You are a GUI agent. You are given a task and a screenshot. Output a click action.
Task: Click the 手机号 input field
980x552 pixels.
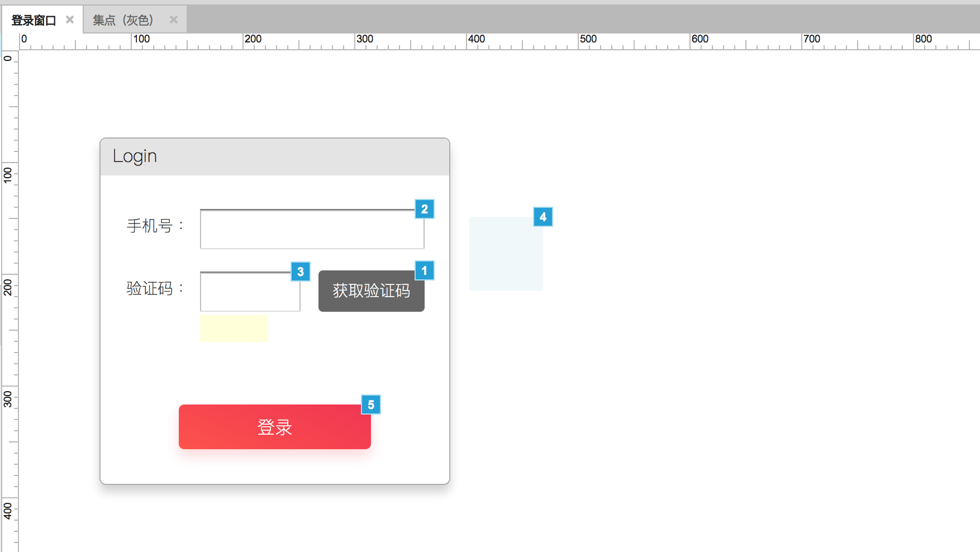click(312, 229)
